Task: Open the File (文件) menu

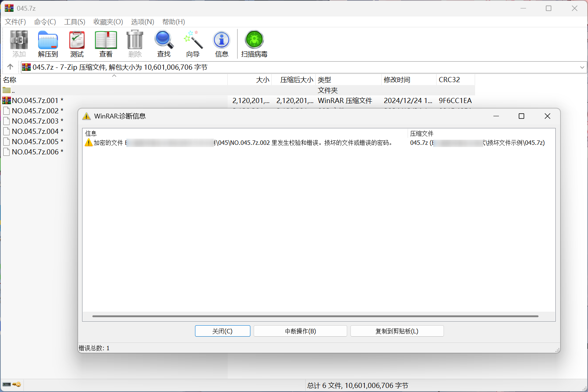Action: pos(15,22)
